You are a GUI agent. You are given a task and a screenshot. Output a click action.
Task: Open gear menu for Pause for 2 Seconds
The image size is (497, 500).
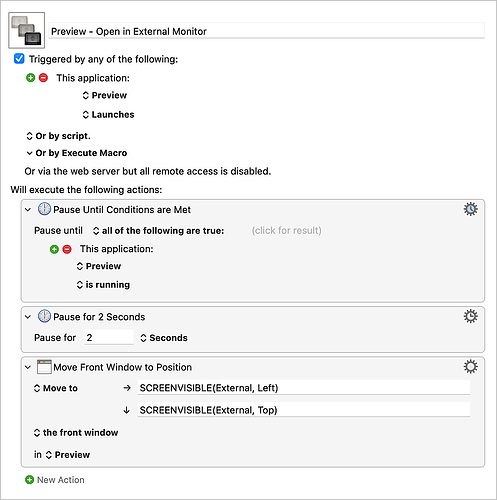[x=470, y=316]
